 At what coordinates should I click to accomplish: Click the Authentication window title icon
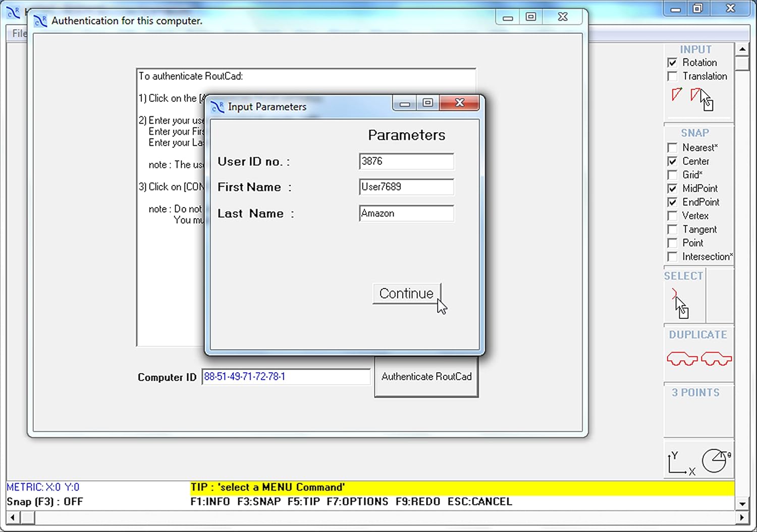(40, 21)
